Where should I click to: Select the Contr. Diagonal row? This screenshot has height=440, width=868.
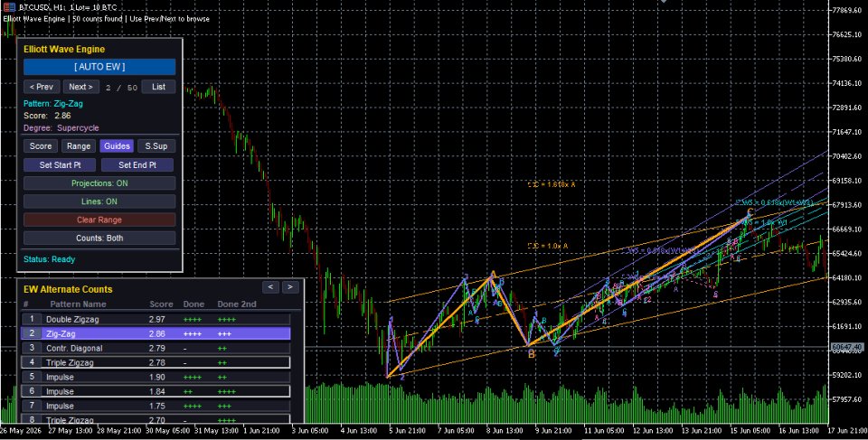[156, 348]
